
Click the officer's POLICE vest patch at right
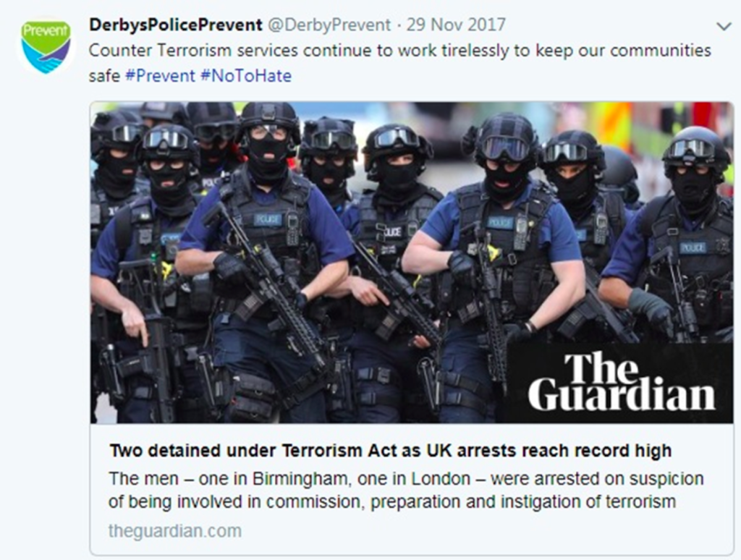pyautogui.click(x=693, y=247)
